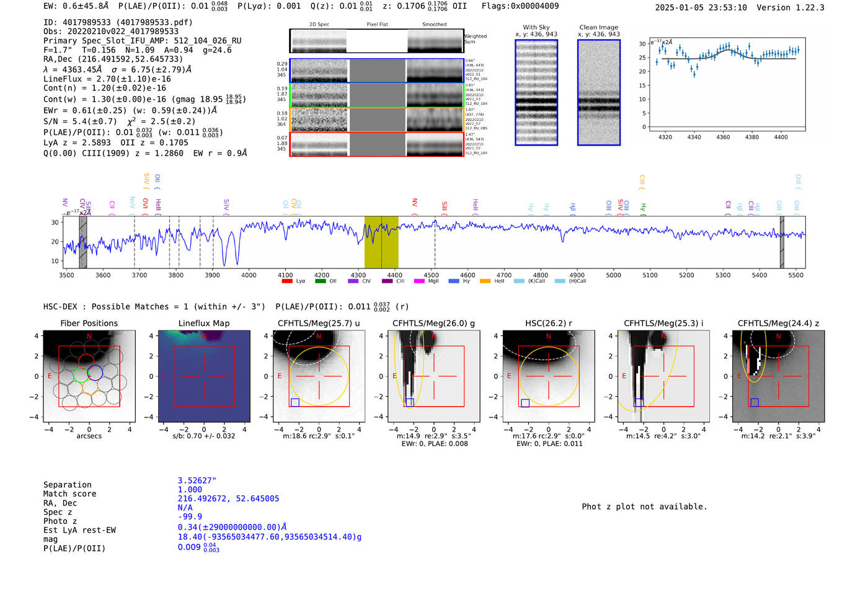Click 'Phot z plot not available.' message
Viewport: 868px width, 591px height.
click(x=644, y=507)
